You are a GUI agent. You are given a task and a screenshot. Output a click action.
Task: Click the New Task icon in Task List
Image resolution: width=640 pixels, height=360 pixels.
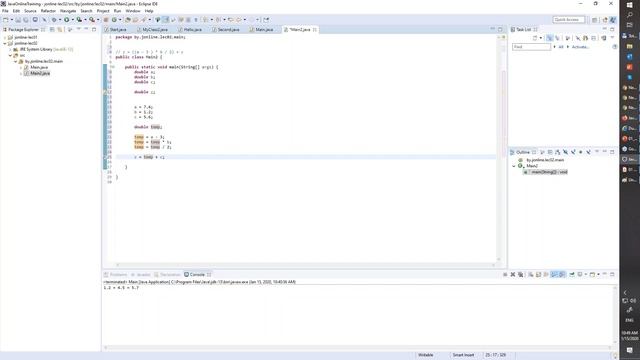pos(535,38)
